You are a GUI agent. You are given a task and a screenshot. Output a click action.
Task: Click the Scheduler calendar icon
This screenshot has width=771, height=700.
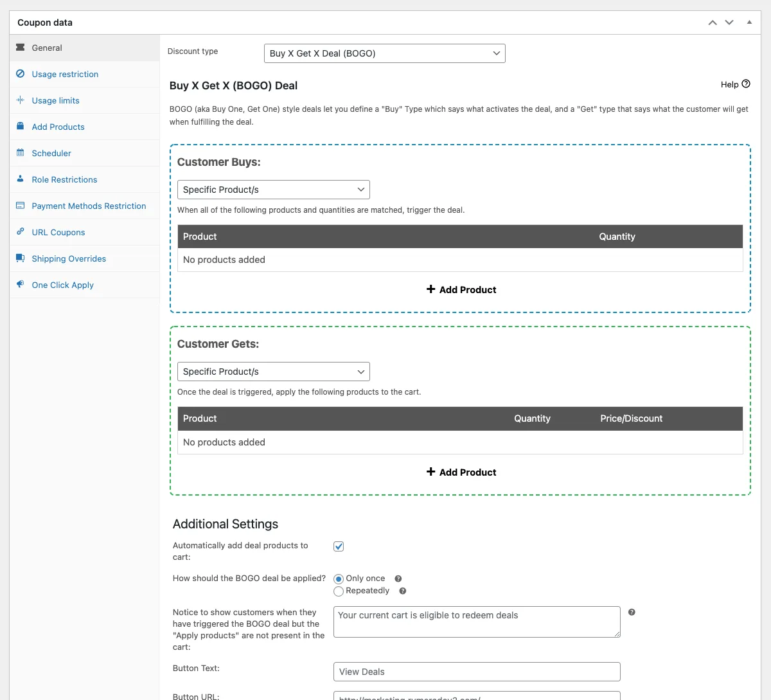tap(21, 153)
